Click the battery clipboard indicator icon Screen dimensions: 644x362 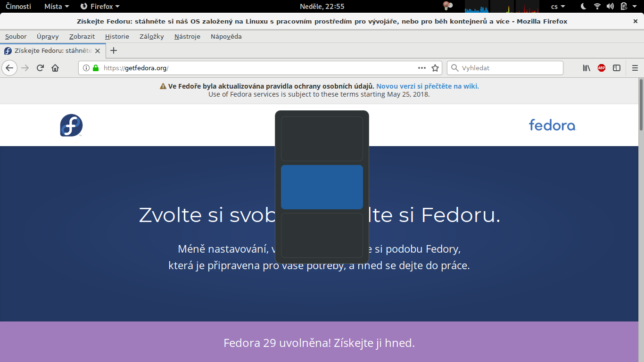point(624,7)
